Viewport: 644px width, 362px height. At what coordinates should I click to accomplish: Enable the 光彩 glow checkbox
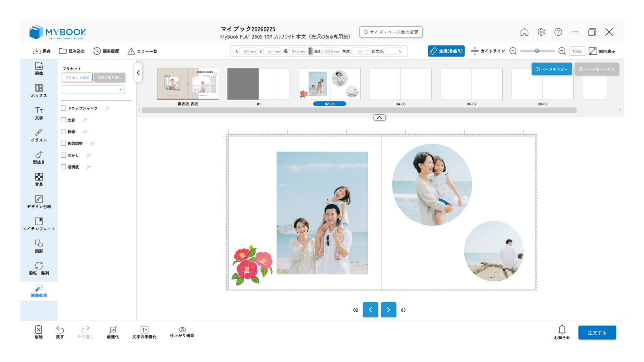click(x=63, y=120)
